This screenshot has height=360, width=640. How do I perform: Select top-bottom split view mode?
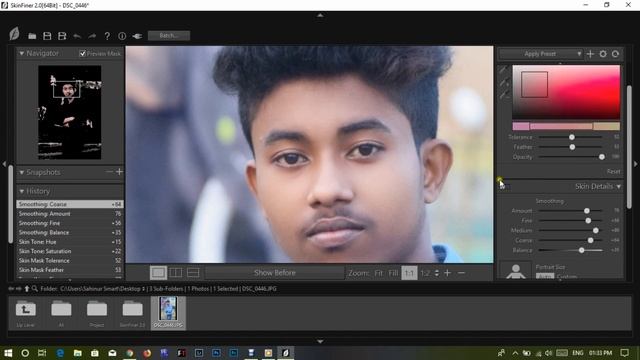click(193, 273)
